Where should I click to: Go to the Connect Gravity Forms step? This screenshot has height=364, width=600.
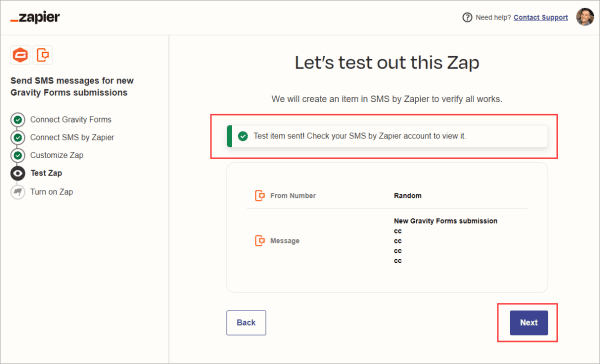coord(71,119)
